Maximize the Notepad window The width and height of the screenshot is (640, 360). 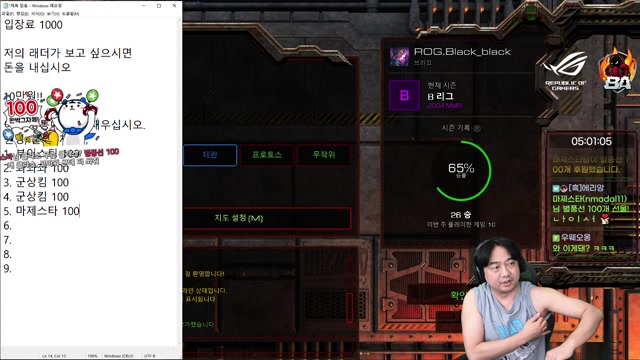(159, 6)
